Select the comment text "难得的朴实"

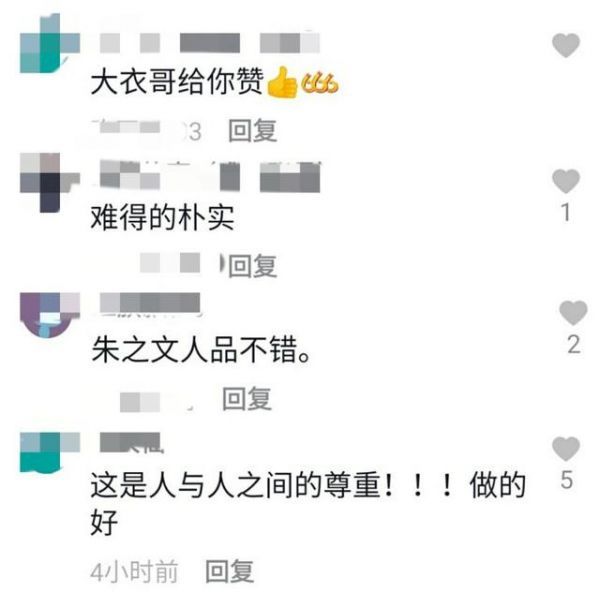(162, 218)
